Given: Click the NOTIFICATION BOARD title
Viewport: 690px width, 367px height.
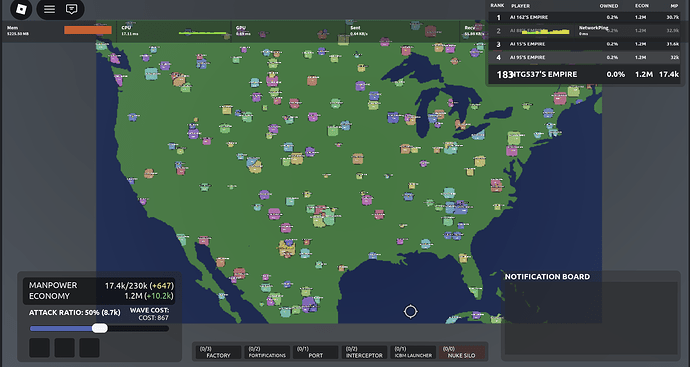Looking at the screenshot, I should click(547, 277).
